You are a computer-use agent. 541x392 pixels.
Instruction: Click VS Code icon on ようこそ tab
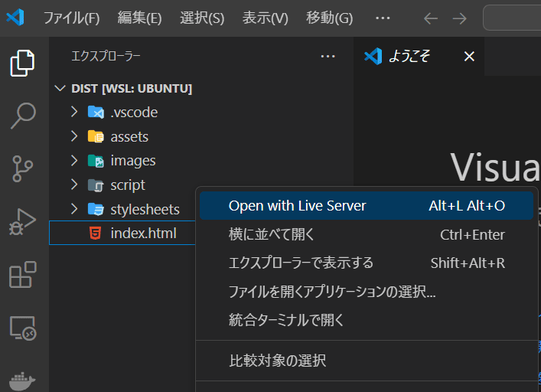[373, 56]
